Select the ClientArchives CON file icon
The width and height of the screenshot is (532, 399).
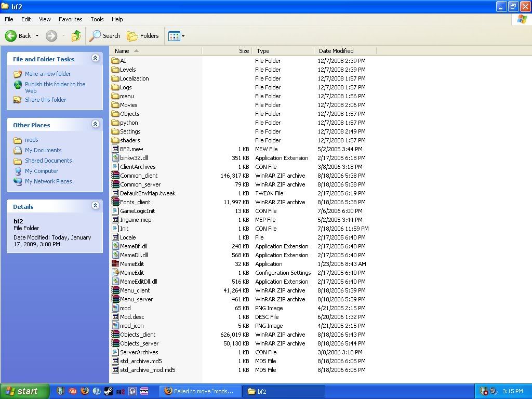[115, 167]
